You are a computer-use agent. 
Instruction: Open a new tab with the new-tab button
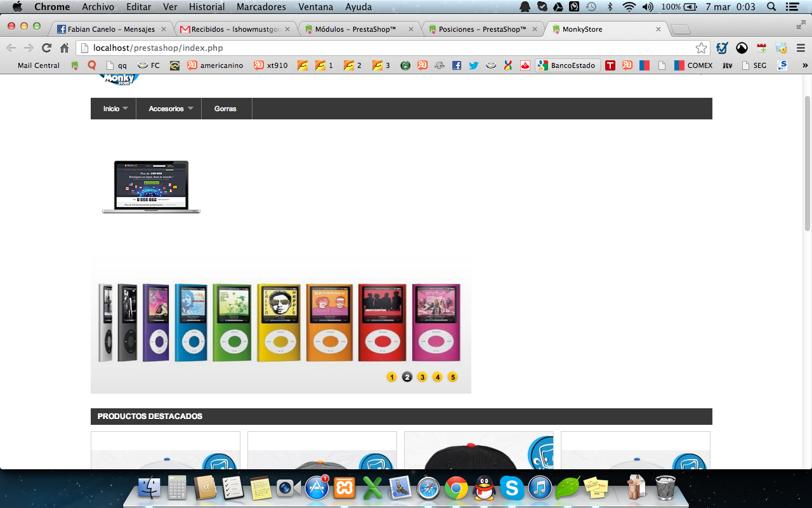point(680,29)
